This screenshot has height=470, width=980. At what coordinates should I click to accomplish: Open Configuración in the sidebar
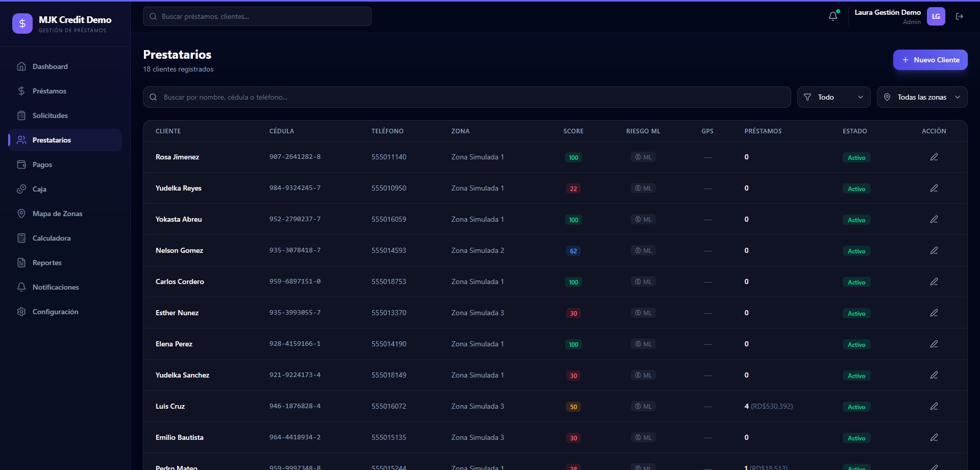pyautogui.click(x=65, y=312)
